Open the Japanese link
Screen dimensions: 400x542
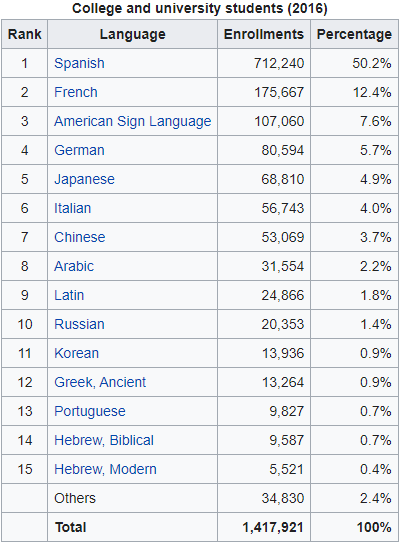tap(84, 180)
